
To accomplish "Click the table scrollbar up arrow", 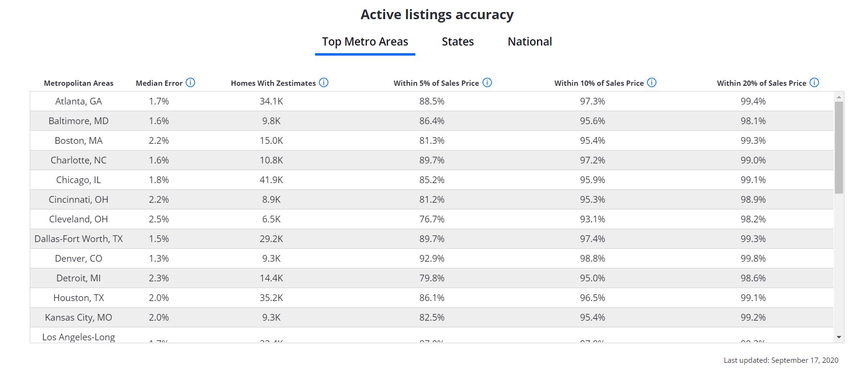I will click(x=839, y=97).
